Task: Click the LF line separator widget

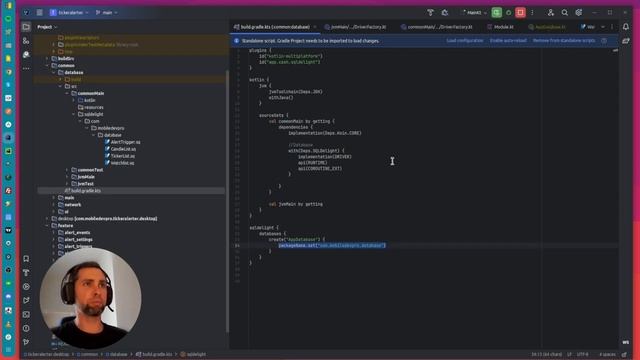Action: (569, 354)
